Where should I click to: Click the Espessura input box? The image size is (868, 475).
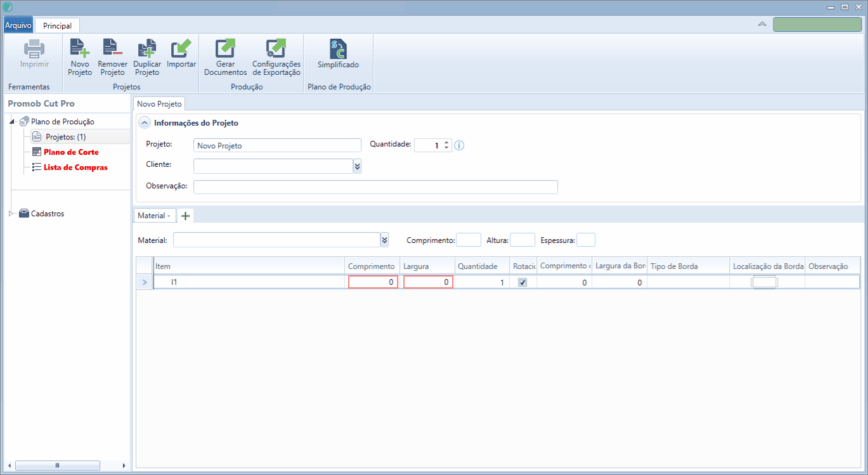tap(586, 240)
